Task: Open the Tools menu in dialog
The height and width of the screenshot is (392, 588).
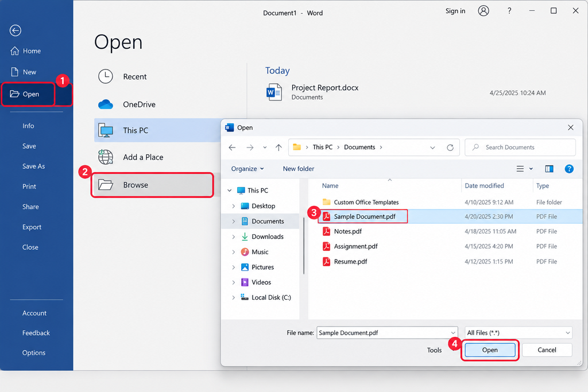Action: [x=434, y=351]
